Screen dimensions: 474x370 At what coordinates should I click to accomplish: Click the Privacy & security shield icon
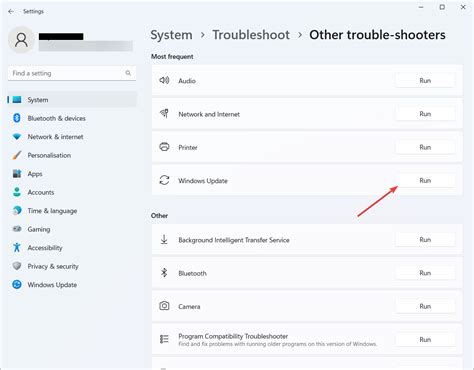point(17,266)
